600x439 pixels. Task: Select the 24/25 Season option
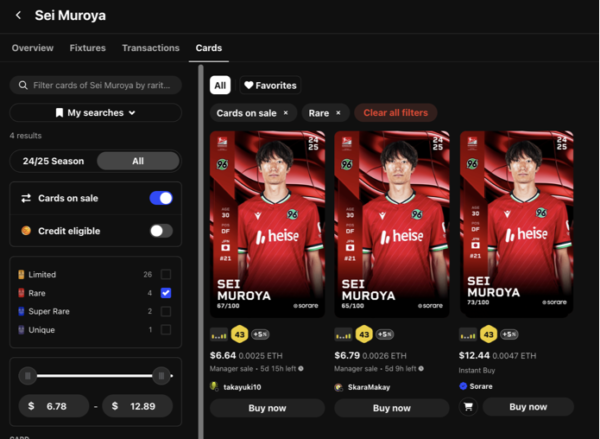point(53,161)
